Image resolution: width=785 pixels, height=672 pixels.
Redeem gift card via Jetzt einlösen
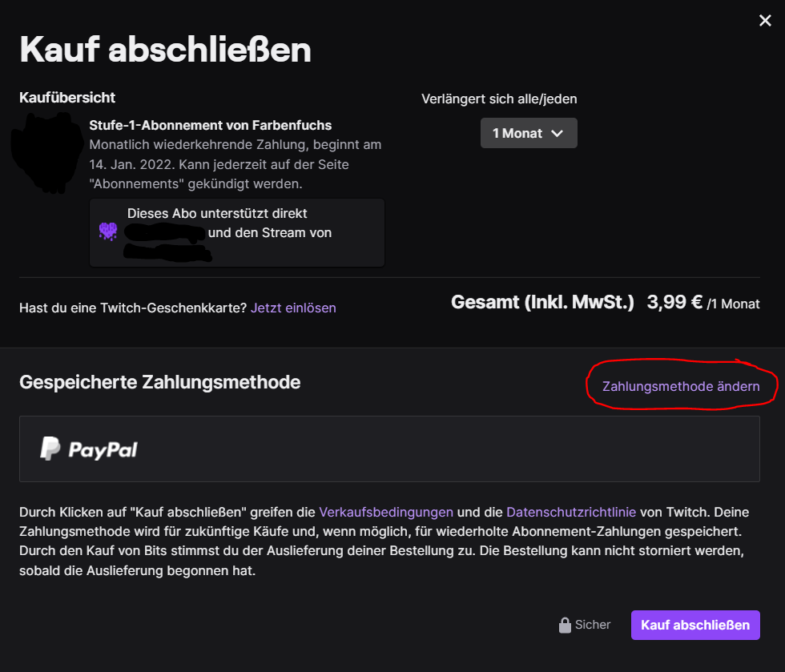pos(293,308)
